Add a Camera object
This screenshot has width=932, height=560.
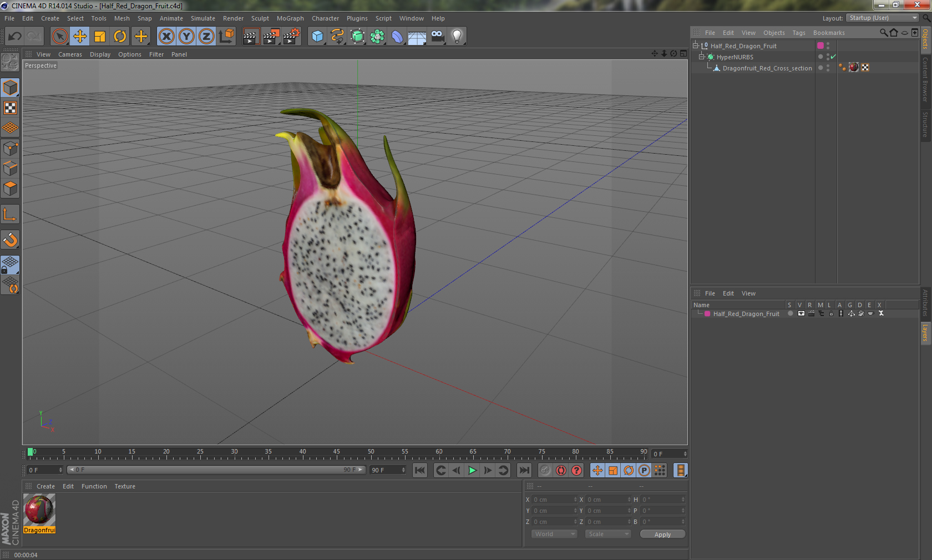[x=437, y=37]
